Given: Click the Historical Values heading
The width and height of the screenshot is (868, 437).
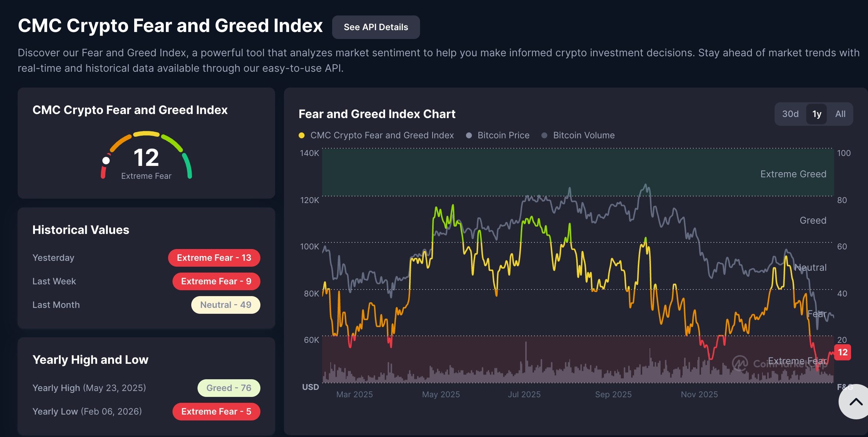Looking at the screenshot, I should [x=81, y=230].
